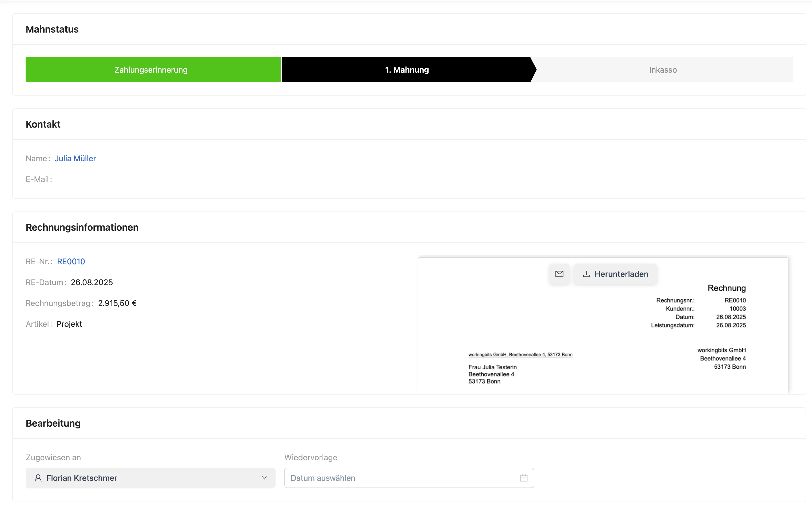The image size is (812, 511).
Task: Click the envelope email icon on invoice preview
Action: 559,274
